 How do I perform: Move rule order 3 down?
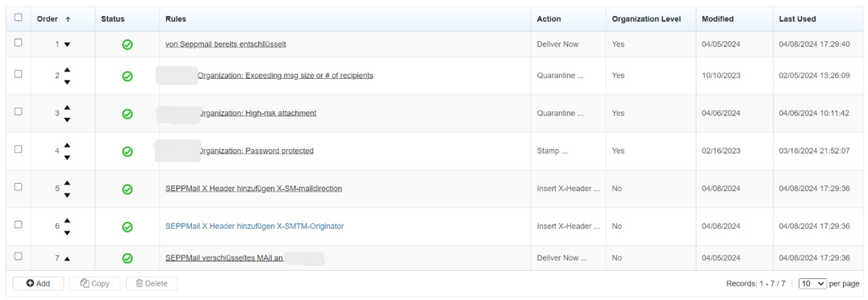(67, 119)
